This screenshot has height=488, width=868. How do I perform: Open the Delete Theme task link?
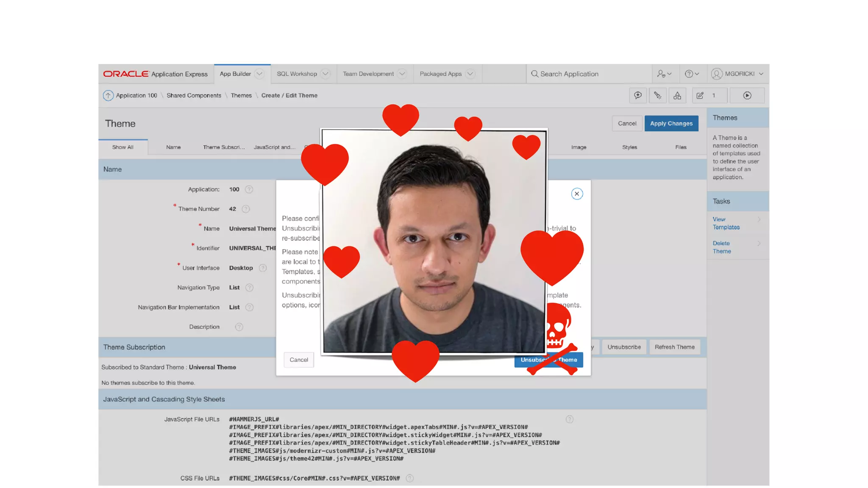point(722,247)
